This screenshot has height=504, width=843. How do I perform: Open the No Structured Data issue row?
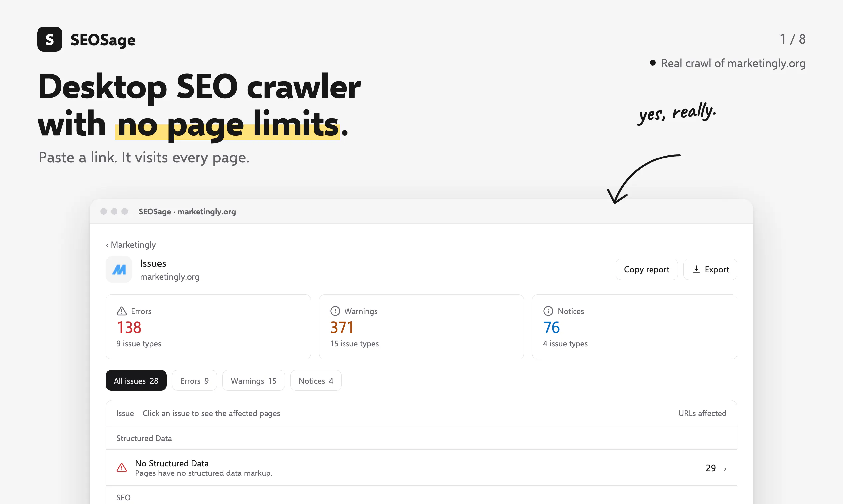pyautogui.click(x=421, y=468)
